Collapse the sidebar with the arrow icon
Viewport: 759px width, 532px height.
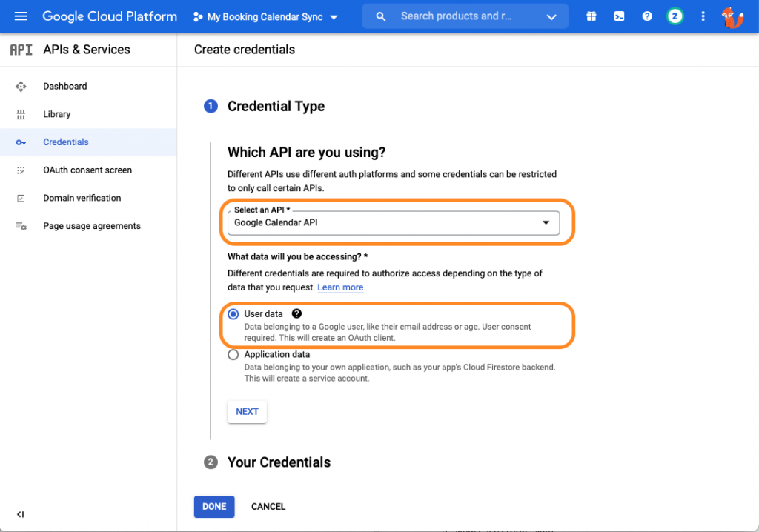click(20, 514)
